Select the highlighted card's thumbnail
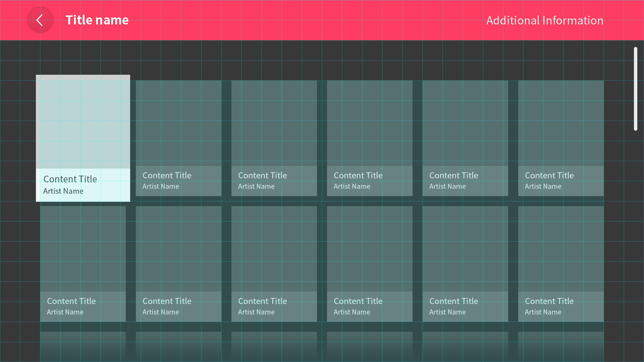 pyautogui.click(x=83, y=122)
